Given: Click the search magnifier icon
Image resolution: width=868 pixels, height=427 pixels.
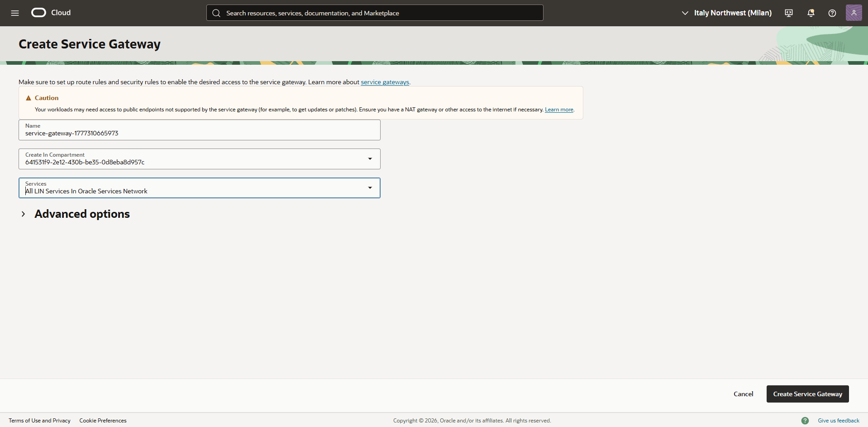Looking at the screenshot, I should click(x=216, y=13).
